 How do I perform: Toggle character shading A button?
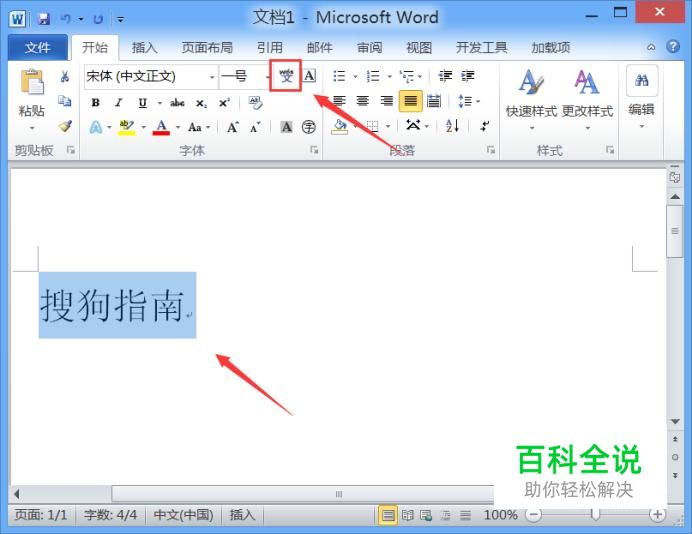point(286,127)
